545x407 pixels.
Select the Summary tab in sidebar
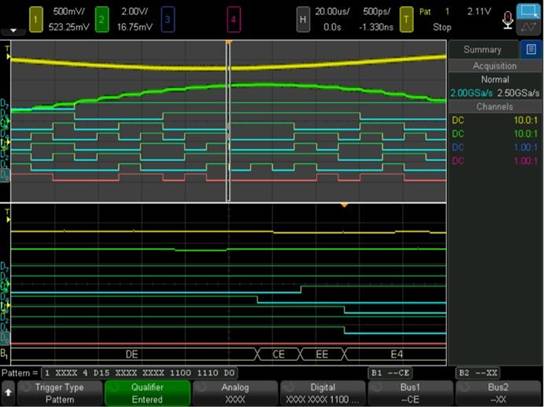482,49
